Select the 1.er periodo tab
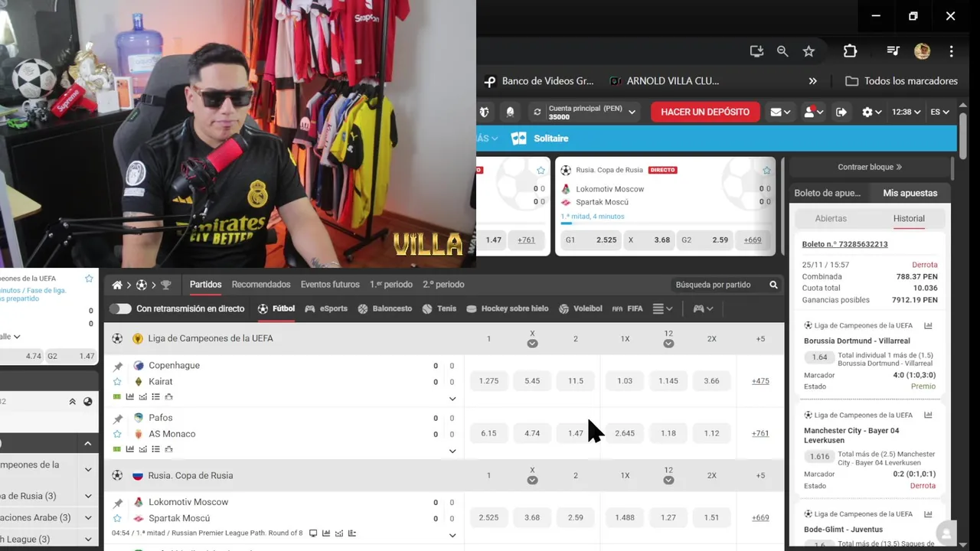 391,285
